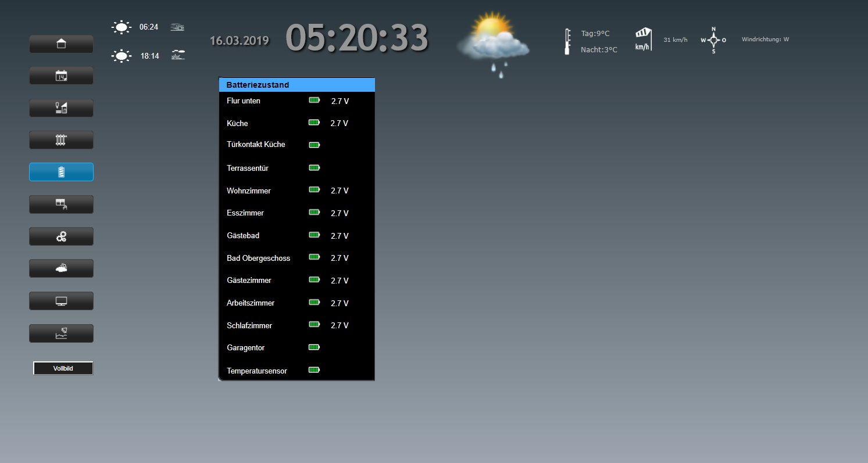
Task: Click the sunrise landscape icon right of 06:24
Action: [x=177, y=27]
